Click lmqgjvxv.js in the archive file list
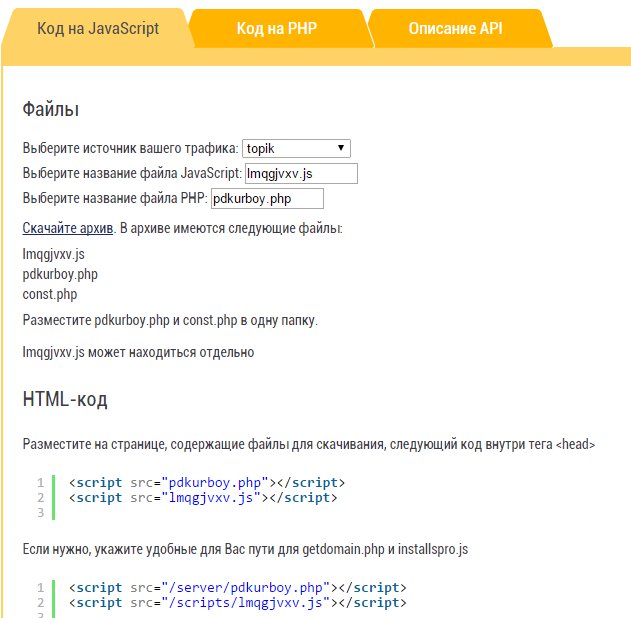 coord(54,254)
